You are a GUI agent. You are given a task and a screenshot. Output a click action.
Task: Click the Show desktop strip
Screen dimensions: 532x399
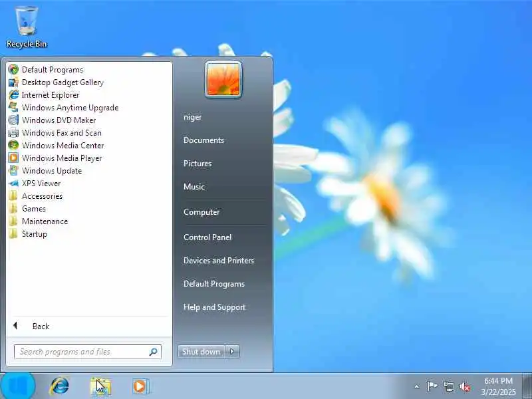click(x=527, y=386)
